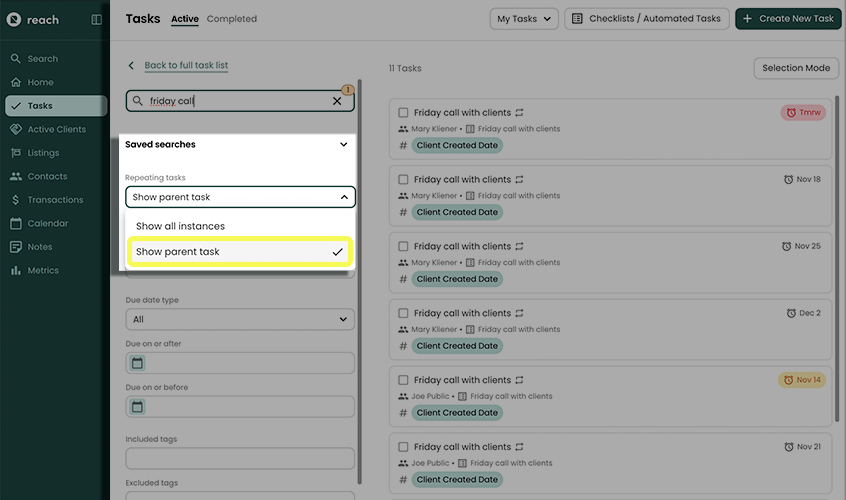Open Search from the sidebar
Screen dimensions: 846x500
coord(42,59)
